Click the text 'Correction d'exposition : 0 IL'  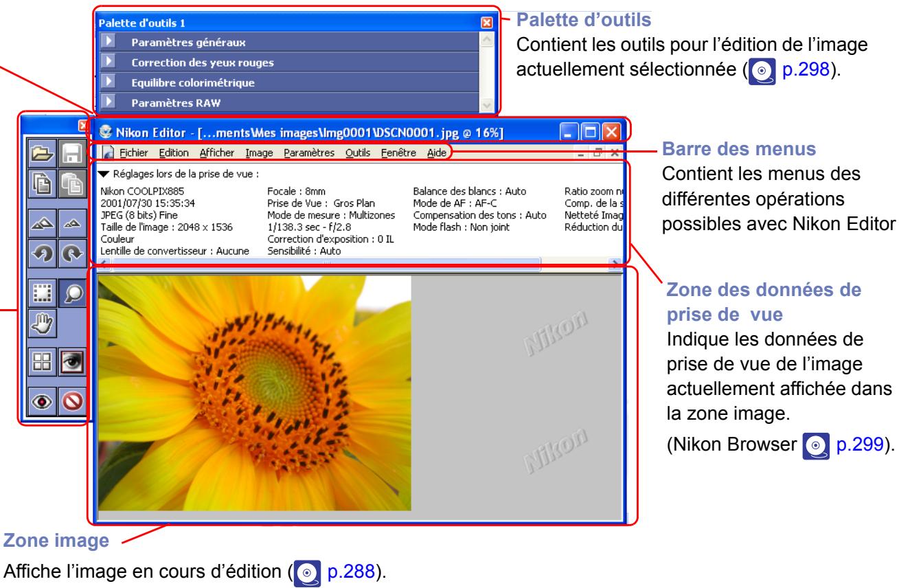coord(332,240)
